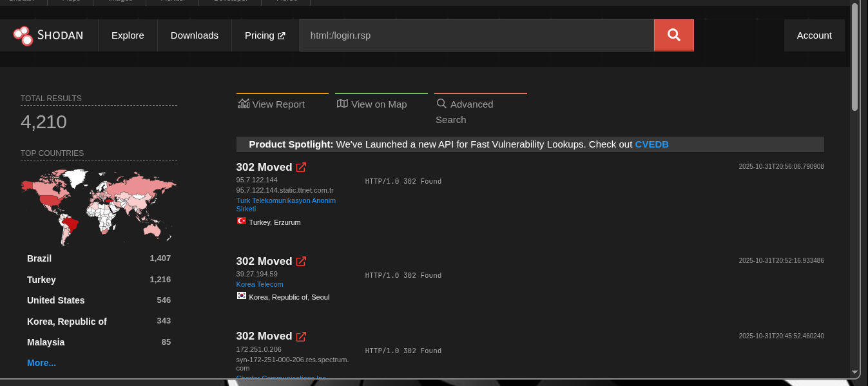This screenshot has width=868, height=386.
Task: Open external link icon beside 172.251.0.206 result
Action: (x=301, y=336)
